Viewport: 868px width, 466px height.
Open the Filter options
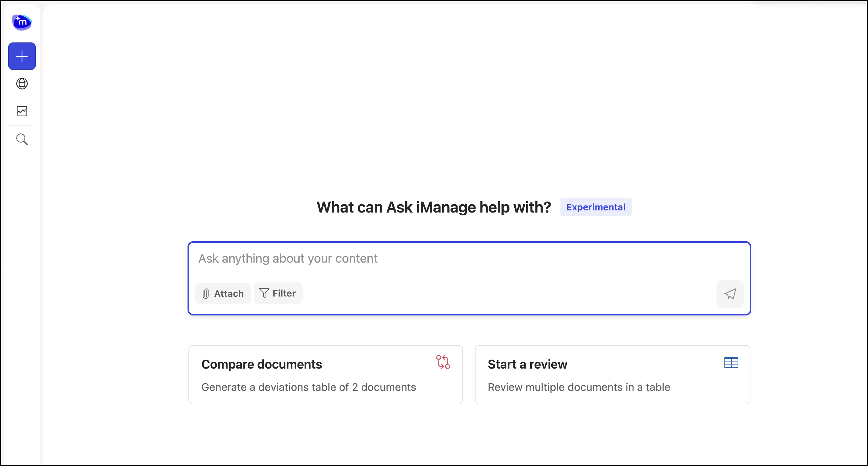(x=278, y=293)
